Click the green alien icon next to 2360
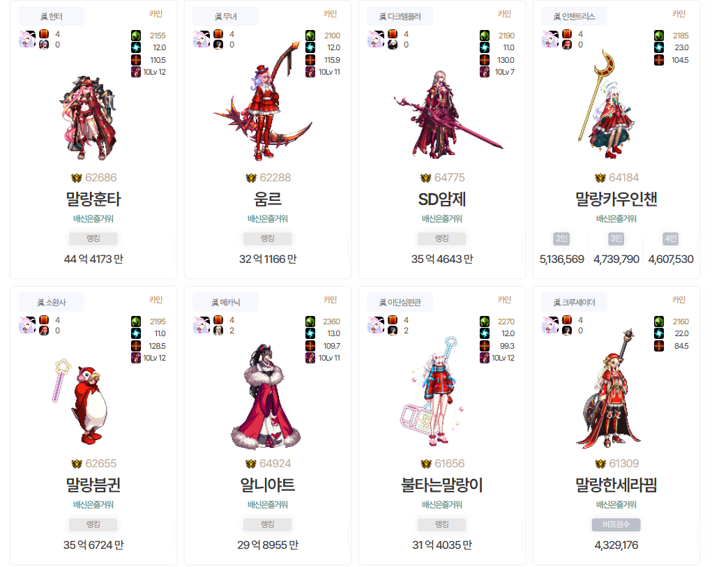728x567 pixels. (x=310, y=322)
